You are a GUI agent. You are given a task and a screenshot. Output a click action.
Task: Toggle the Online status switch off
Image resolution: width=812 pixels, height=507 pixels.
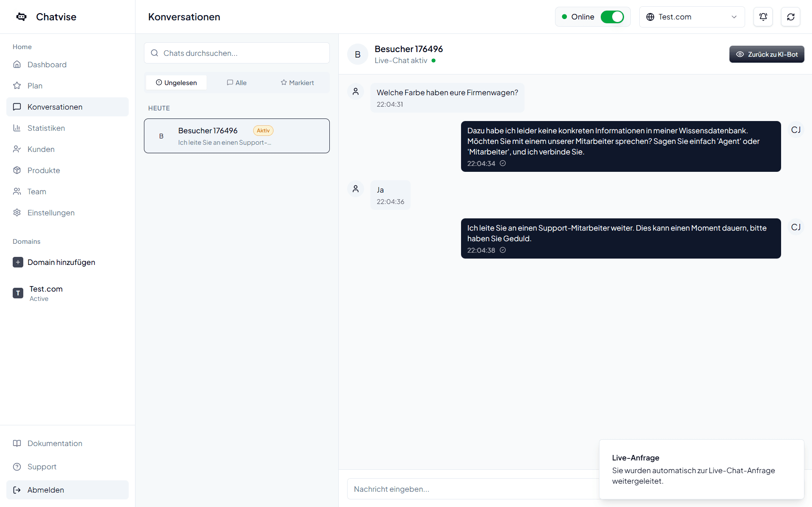click(612, 17)
